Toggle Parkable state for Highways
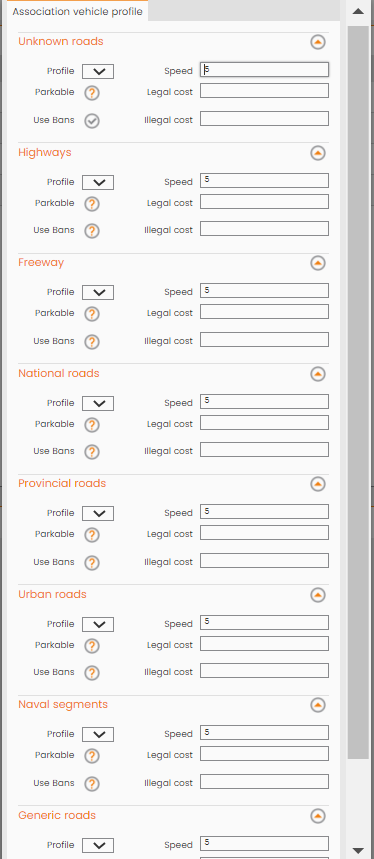Screen dimensions: 374x859 pyautogui.click(x=92, y=204)
